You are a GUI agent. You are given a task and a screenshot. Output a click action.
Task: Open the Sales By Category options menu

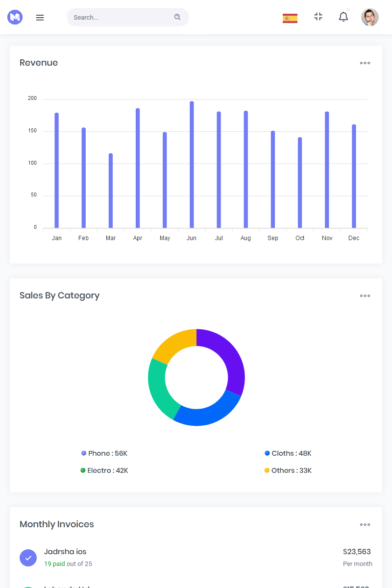pos(365,295)
